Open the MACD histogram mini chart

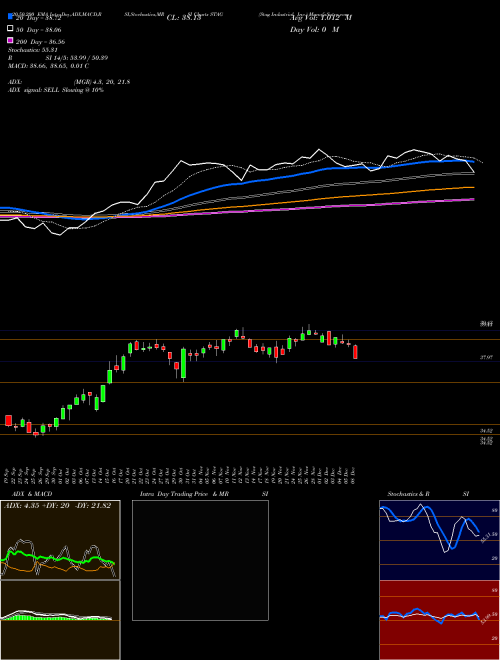pyautogui.click(x=60, y=620)
